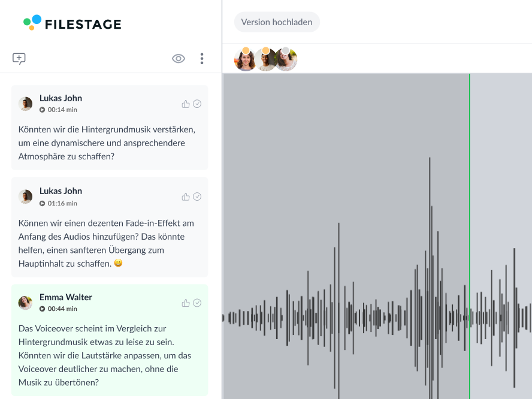Image resolution: width=532 pixels, height=399 pixels.
Task: Click the smiley emoji in the Fade-in comment
Action: (119, 262)
